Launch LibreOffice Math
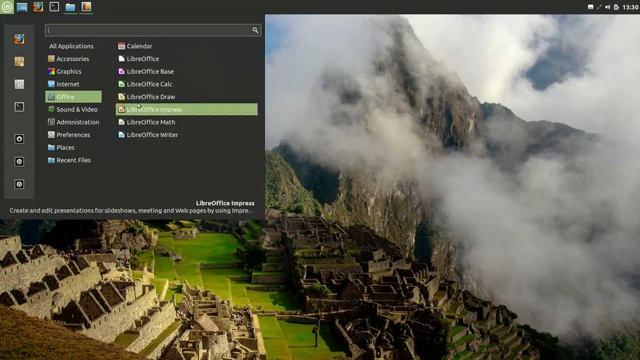The width and height of the screenshot is (640, 360). pyautogui.click(x=147, y=122)
